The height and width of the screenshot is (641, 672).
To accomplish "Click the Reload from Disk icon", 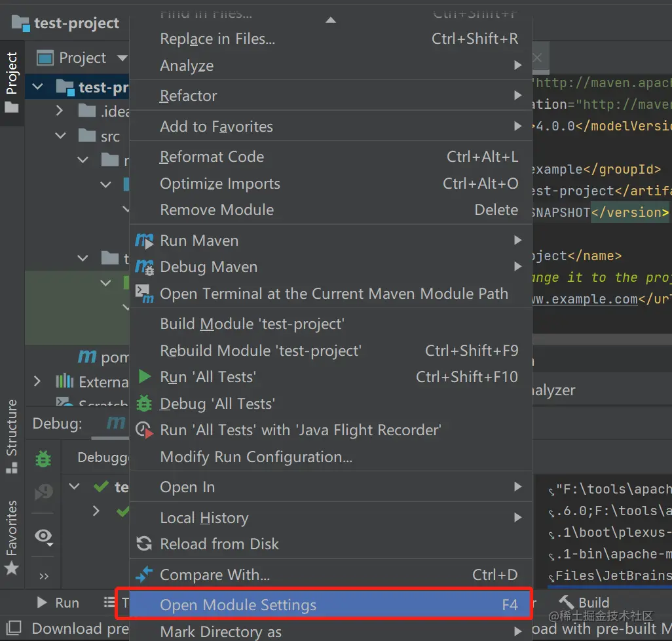I will (144, 544).
